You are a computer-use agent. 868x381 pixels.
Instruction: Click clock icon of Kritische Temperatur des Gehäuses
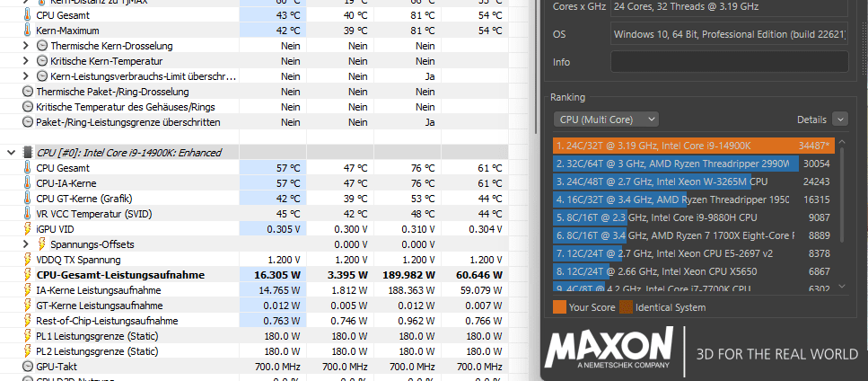(x=28, y=107)
